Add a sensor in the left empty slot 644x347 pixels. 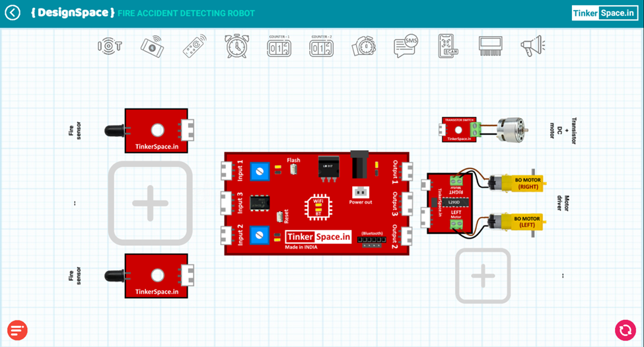[151, 203]
